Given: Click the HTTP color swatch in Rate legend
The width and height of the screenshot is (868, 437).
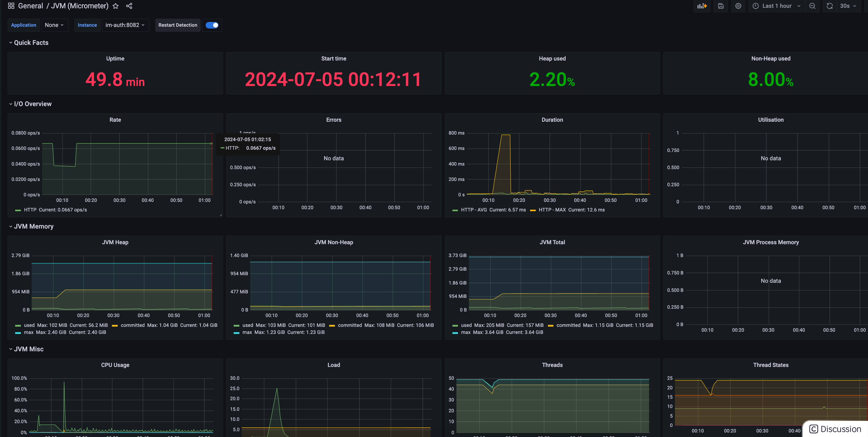Looking at the screenshot, I should (18, 210).
